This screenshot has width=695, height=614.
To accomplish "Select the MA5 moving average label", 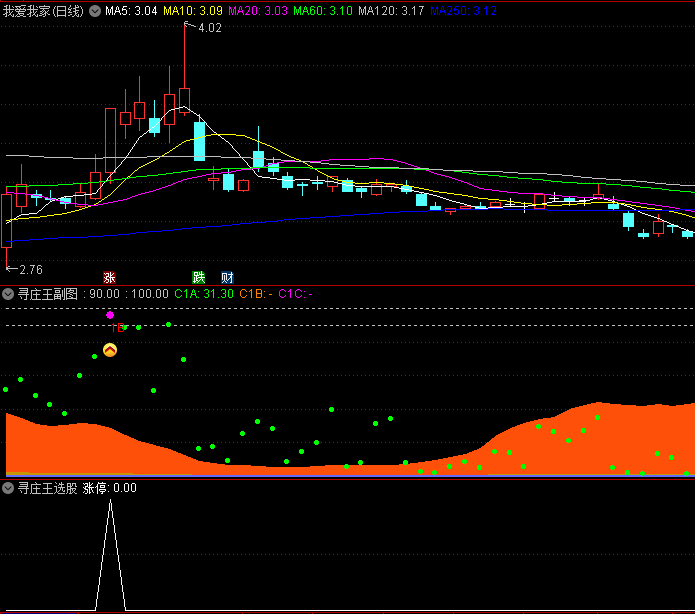I will pos(130,11).
